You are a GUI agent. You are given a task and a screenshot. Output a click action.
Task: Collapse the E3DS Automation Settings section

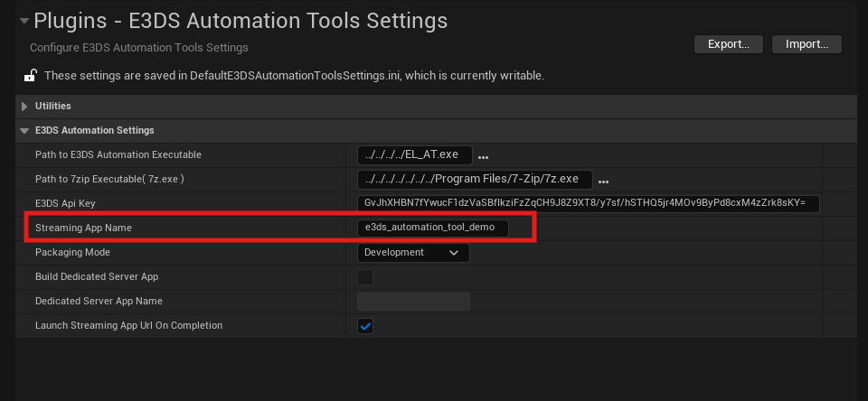(x=24, y=131)
